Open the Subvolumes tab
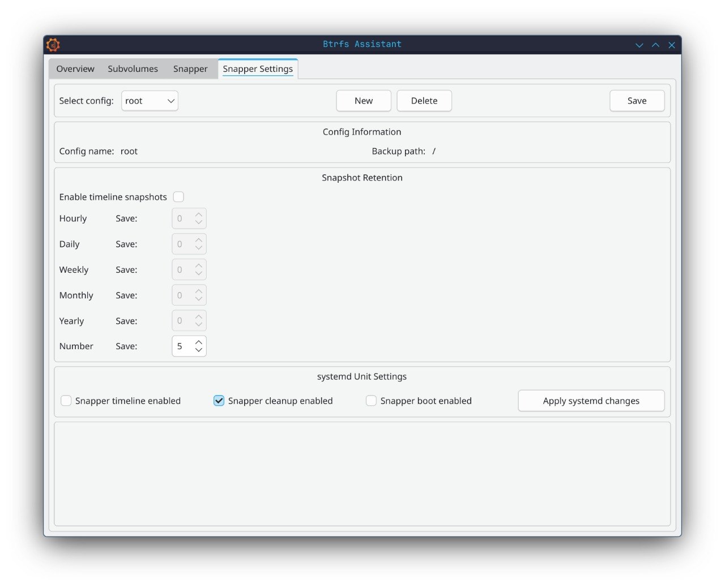The height and width of the screenshot is (588, 725). tap(133, 69)
